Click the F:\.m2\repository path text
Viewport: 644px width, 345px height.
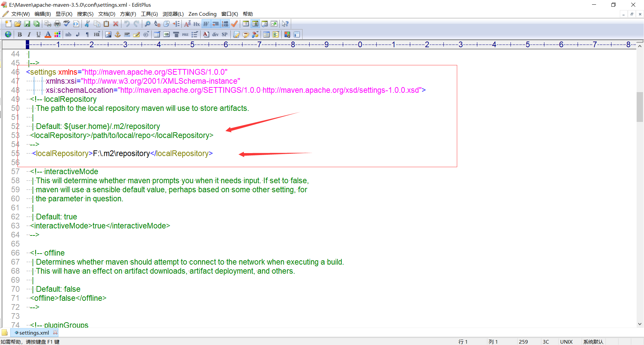coord(121,153)
